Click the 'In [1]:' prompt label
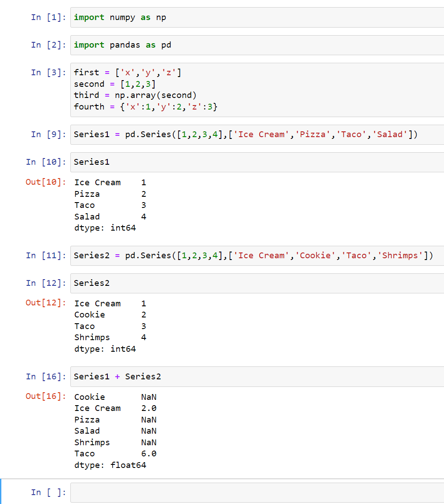Screen dimensions: 444x504 pyautogui.click(x=49, y=17)
